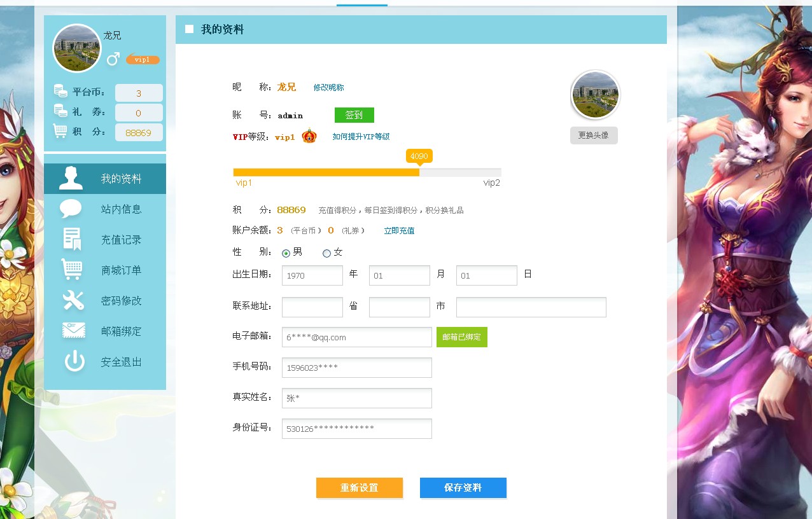
Task: Click the detailed address input field
Action: pyautogui.click(x=531, y=307)
